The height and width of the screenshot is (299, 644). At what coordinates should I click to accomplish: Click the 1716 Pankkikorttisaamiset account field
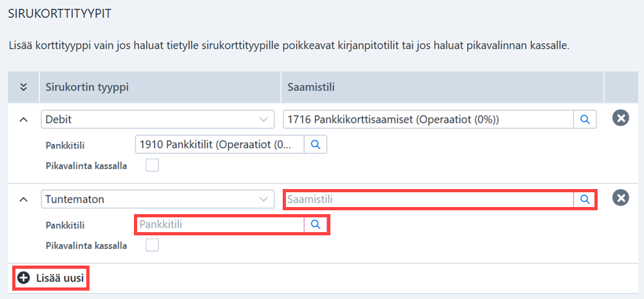tap(428, 120)
